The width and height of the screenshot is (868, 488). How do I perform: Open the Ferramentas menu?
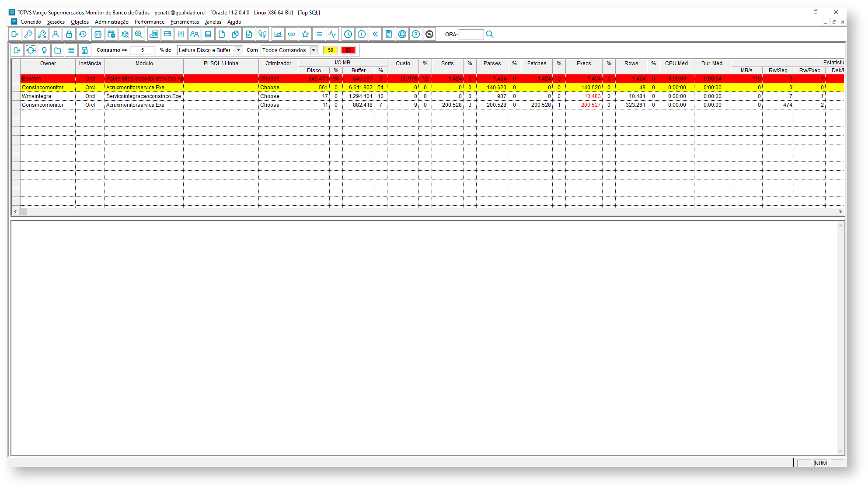[184, 22]
